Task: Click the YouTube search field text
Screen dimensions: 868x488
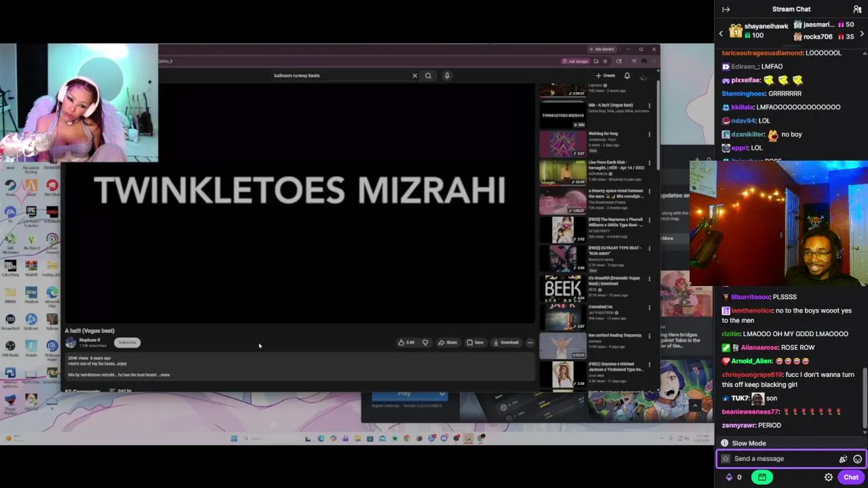Action: tap(296, 75)
